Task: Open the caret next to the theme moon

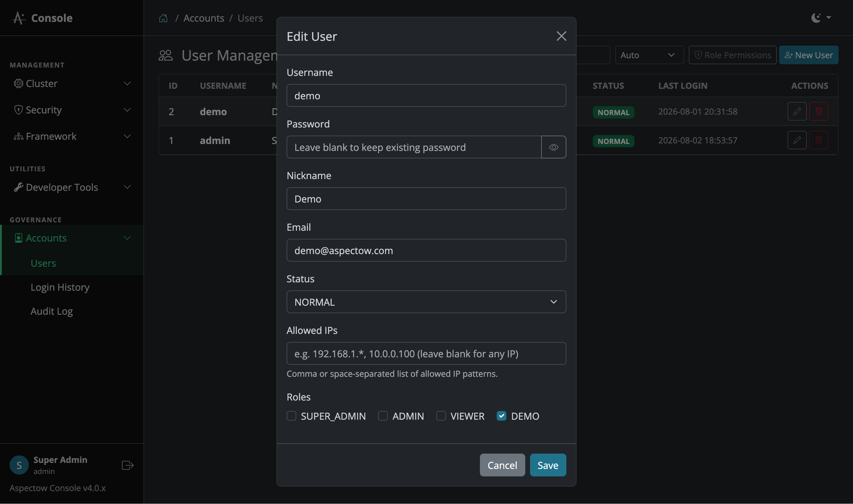Action: pyautogui.click(x=829, y=18)
